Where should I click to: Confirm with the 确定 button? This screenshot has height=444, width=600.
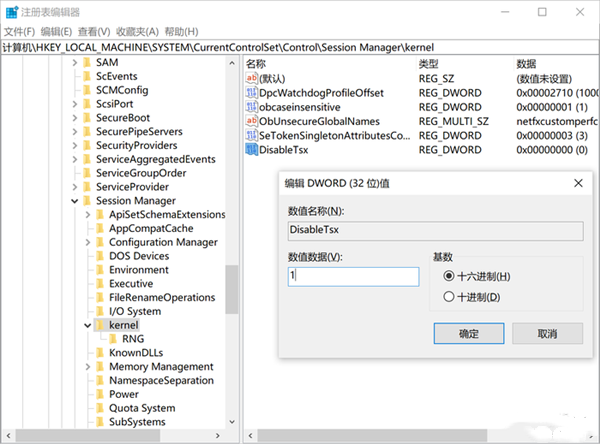click(469, 333)
